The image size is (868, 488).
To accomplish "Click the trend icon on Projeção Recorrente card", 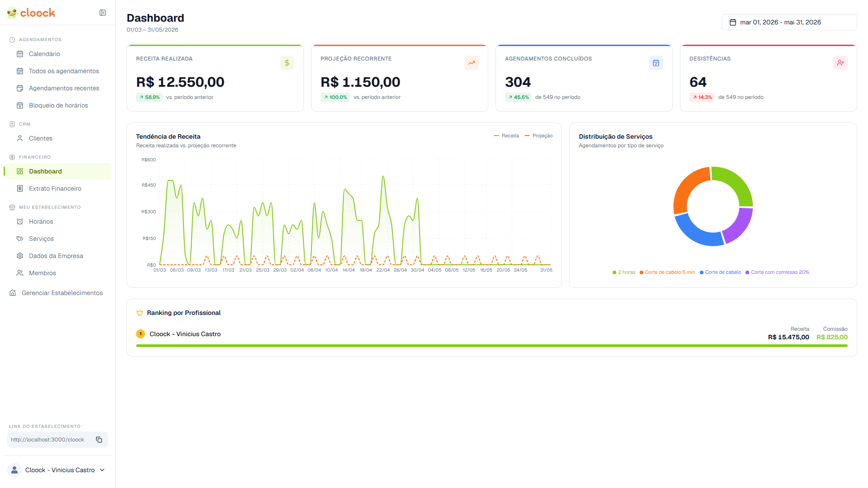I will coord(472,63).
